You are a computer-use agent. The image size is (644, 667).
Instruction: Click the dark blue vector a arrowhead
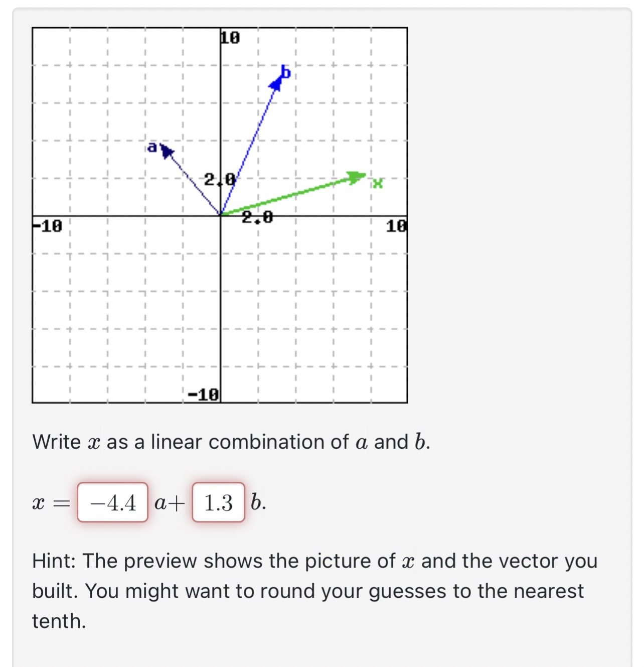(166, 151)
